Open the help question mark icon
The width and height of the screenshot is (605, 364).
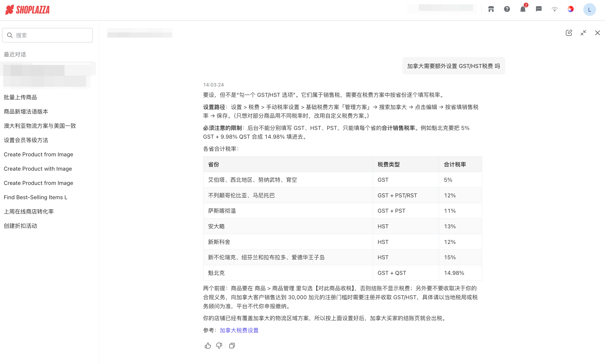[507, 9]
